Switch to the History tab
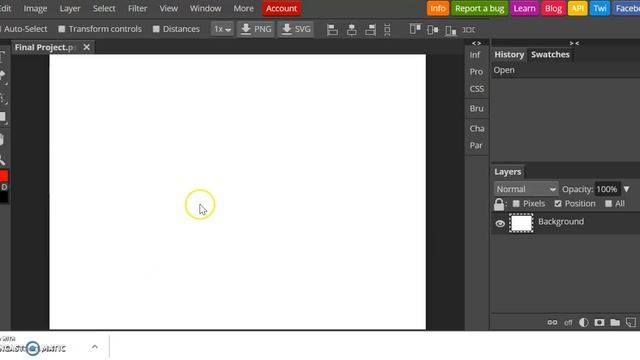This screenshot has width=640, height=360. tap(509, 54)
